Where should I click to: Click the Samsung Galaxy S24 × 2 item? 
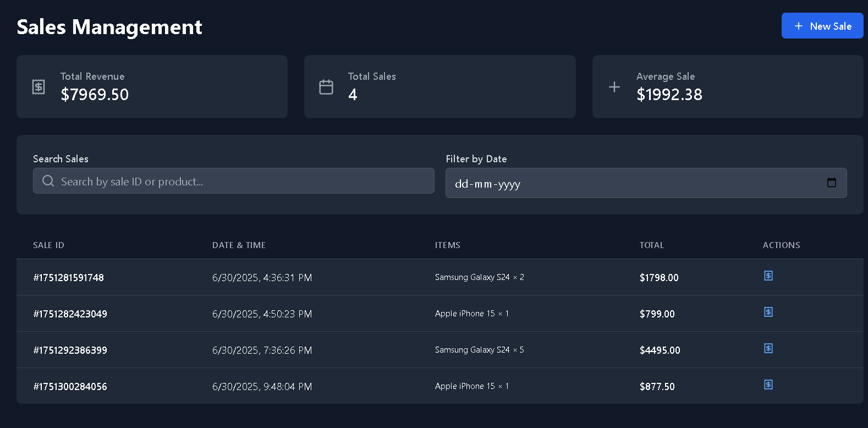[x=479, y=277]
